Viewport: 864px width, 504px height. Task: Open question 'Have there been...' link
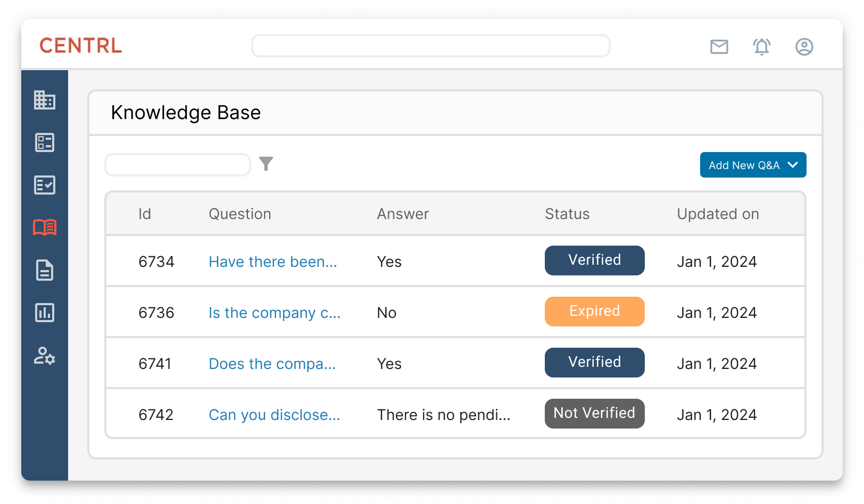coord(272,262)
